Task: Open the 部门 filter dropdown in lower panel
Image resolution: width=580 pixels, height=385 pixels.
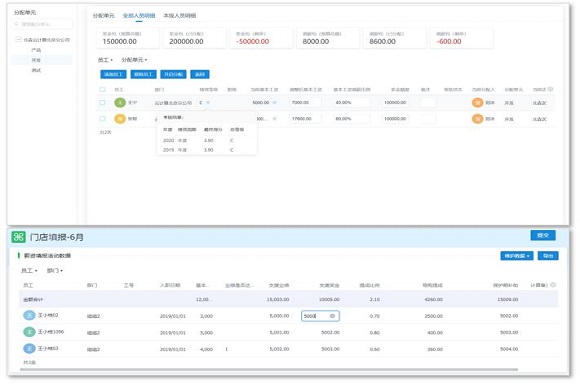Action: pyautogui.click(x=55, y=271)
